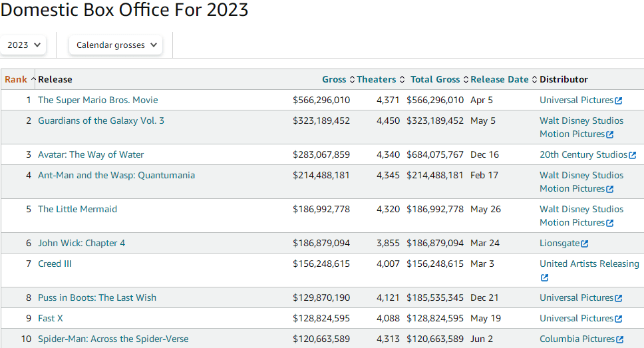Open Spider-Man: Across the Spider-Verse link
Image resolution: width=644 pixels, height=348 pixels.
(x=114, y=339)
